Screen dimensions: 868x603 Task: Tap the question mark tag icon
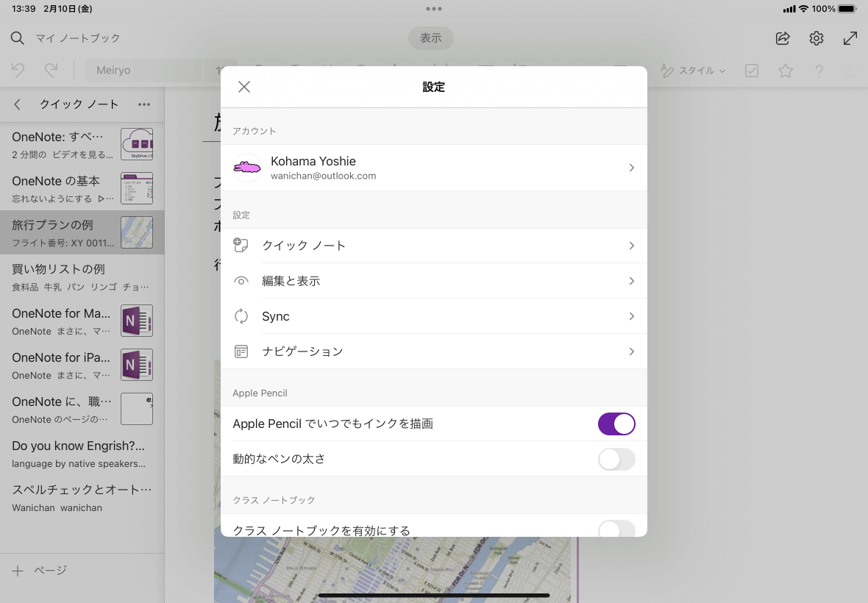tap(819, 71)
